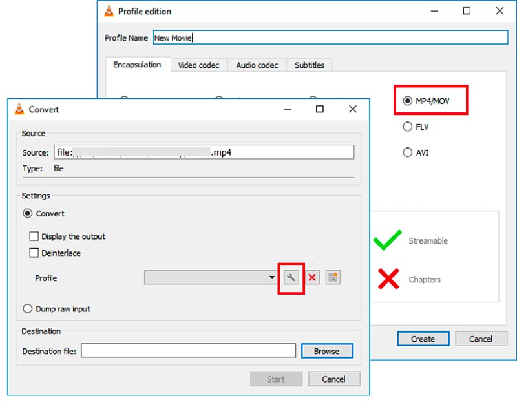Image resolution: width=517 pixels, height=420 pixels.
Task: Click the VLC cone in Convert title bar
Action: click(x=19, y=109)
